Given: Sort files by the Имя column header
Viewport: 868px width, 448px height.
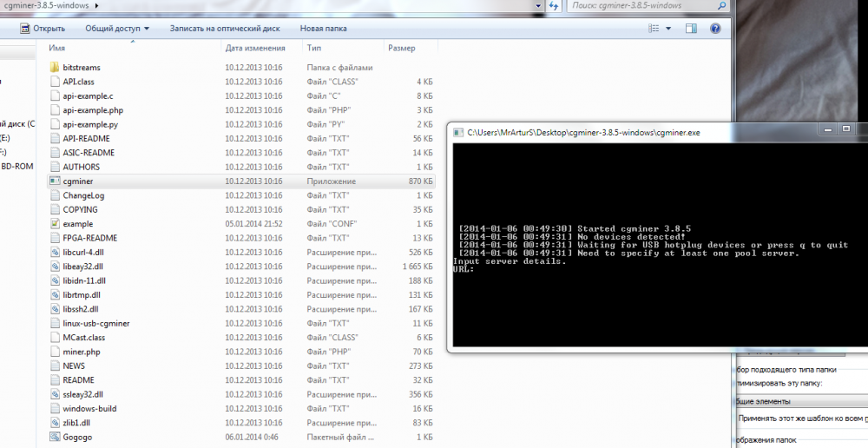Looking at the screenshot, I should click(x=133, y=48).
